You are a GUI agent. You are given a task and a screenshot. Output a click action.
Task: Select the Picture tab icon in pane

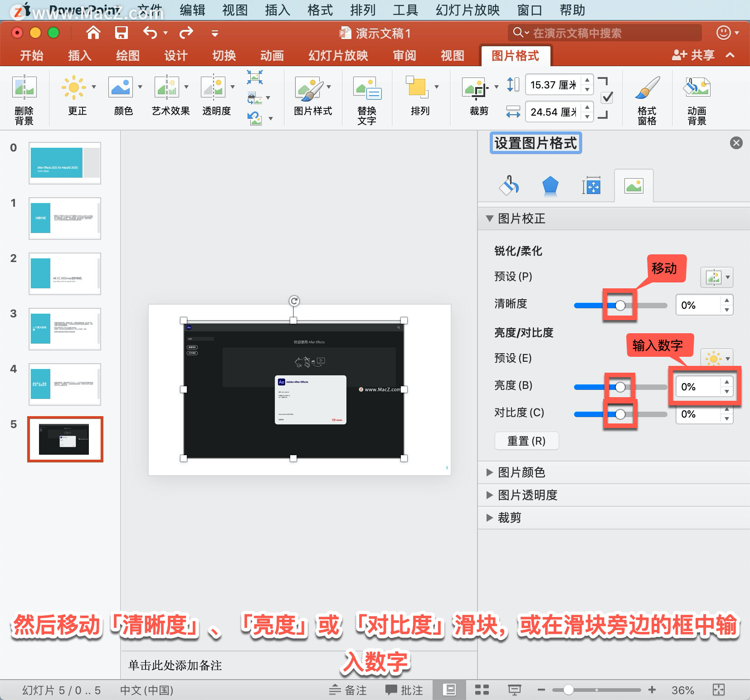633,185
